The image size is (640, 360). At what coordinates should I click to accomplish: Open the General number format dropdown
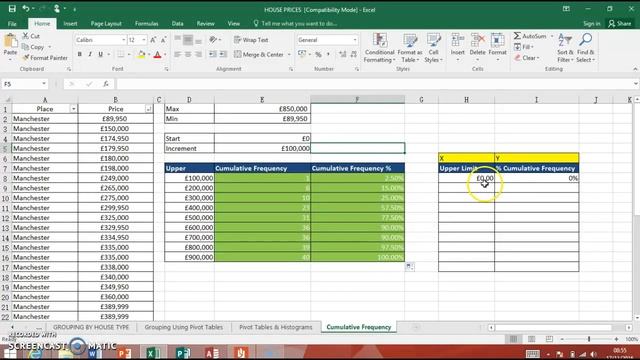pyautogui.click(x=355, y=40)
